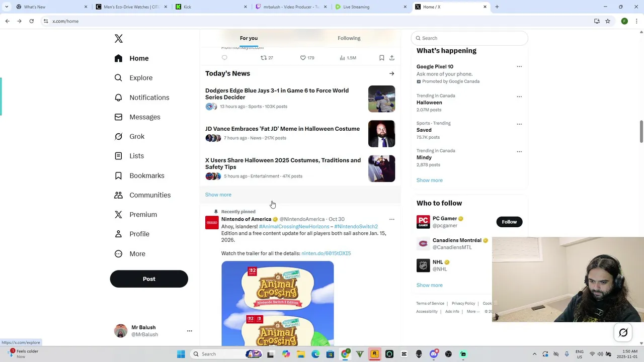644x362 pixels.
Task: Open options for the Halloween trend
Action: point(519,97)
